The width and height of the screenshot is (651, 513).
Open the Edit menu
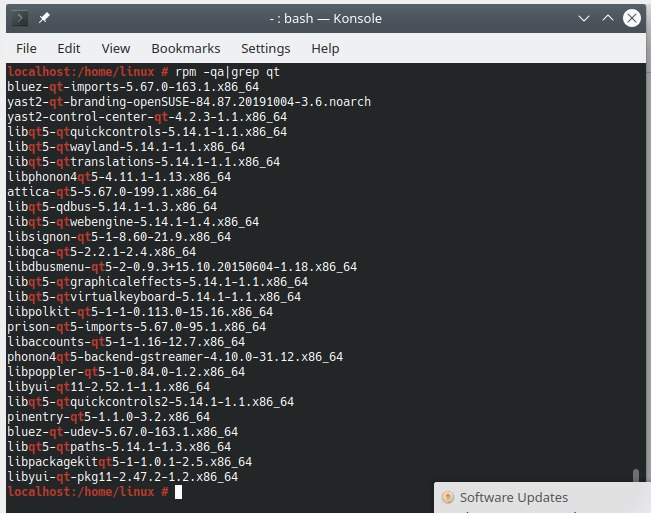click(69, 49)
